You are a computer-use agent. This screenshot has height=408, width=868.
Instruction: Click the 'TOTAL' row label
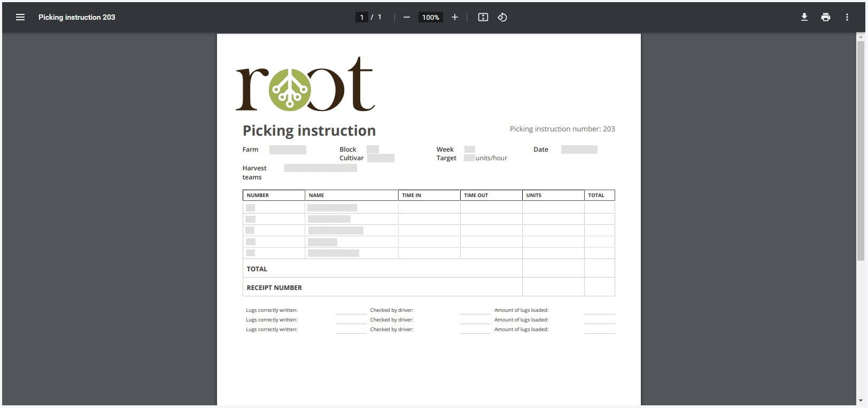(x=257, y=269)
